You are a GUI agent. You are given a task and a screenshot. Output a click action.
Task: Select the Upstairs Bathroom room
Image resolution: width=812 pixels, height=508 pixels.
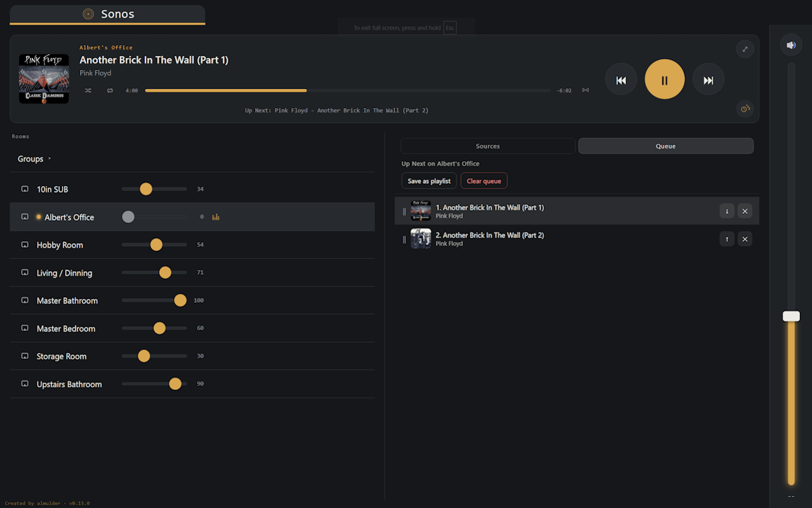tap(69, 384)
